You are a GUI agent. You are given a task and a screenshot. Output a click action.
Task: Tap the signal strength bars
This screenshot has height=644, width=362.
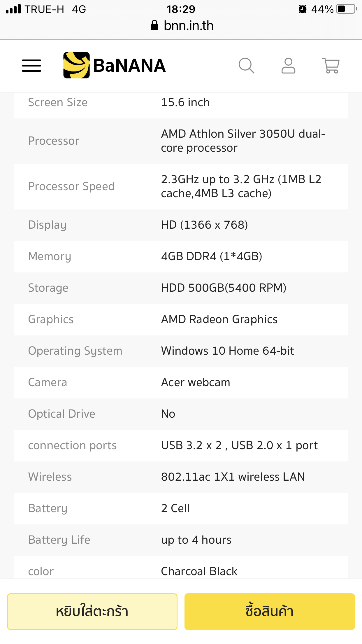coord(13,9)
